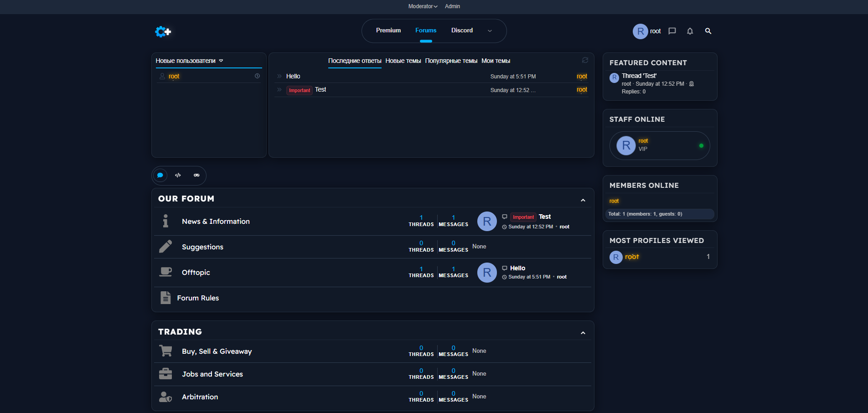Refresh the latest threads widget
Viewport: 868px width, 413px height.
[585, 60]
